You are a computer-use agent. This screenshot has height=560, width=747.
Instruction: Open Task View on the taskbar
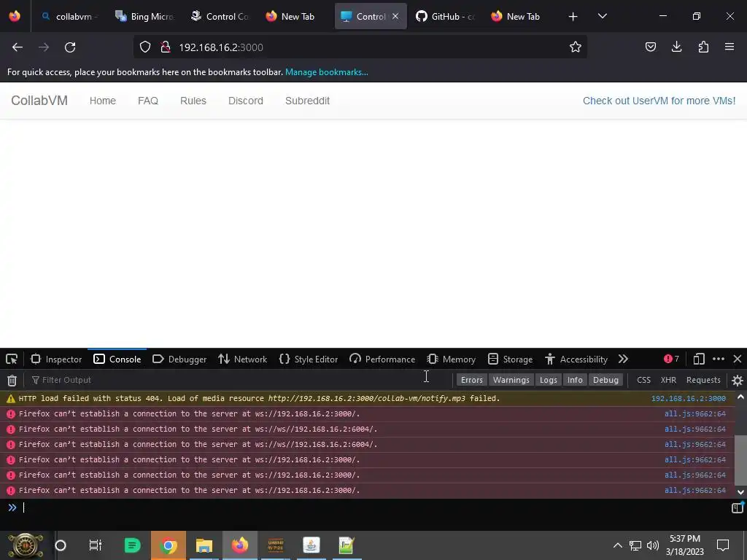96,545
